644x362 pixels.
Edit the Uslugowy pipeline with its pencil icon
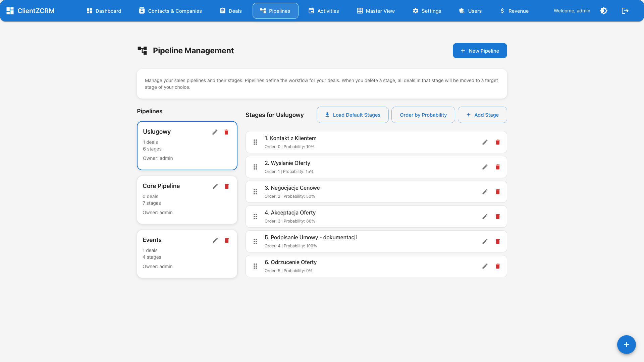pos(215,132)
